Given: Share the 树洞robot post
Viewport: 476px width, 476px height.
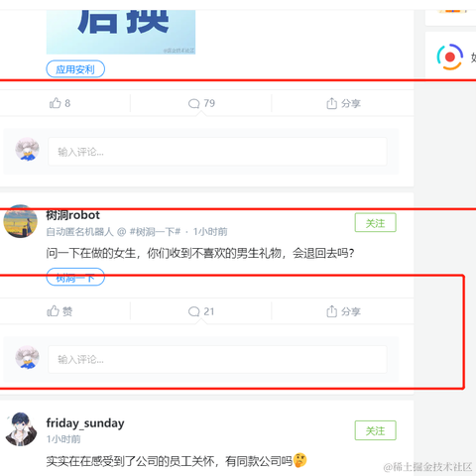Looking at the screenshot, I should tap(343, 311).
